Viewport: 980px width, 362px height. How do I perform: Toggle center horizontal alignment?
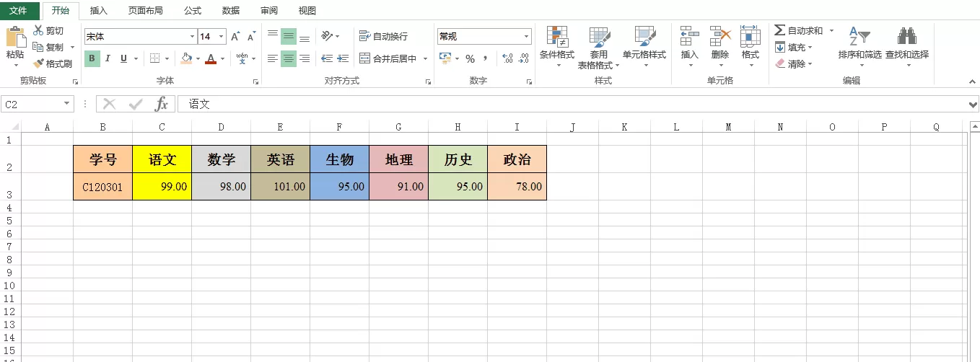289,58
